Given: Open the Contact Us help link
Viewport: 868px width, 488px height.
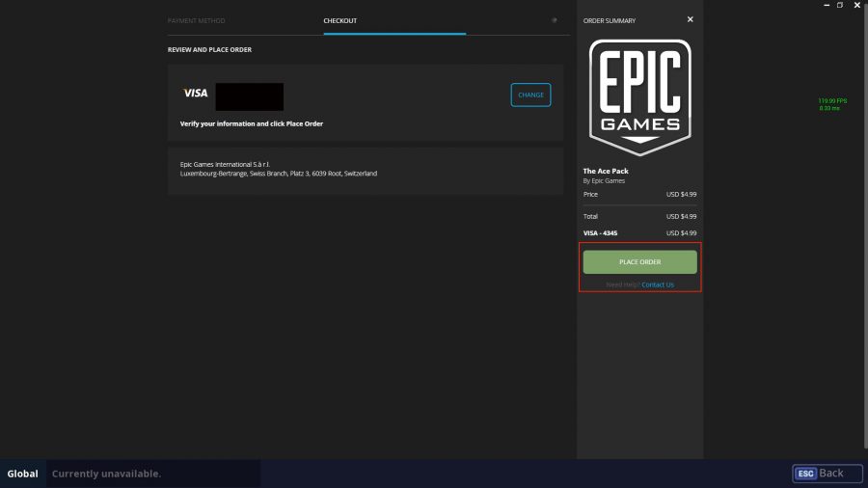Looking at the screenshot, I should coord(658,285).
